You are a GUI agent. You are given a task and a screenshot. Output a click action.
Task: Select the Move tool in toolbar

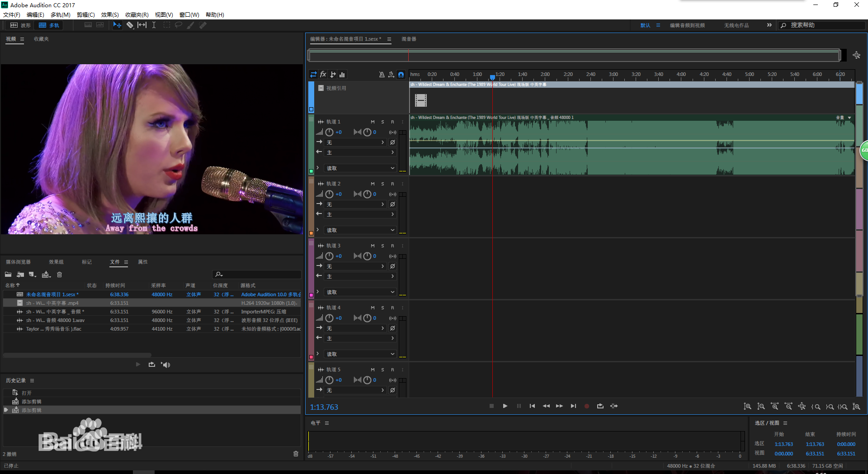click(x=117, y=25)
